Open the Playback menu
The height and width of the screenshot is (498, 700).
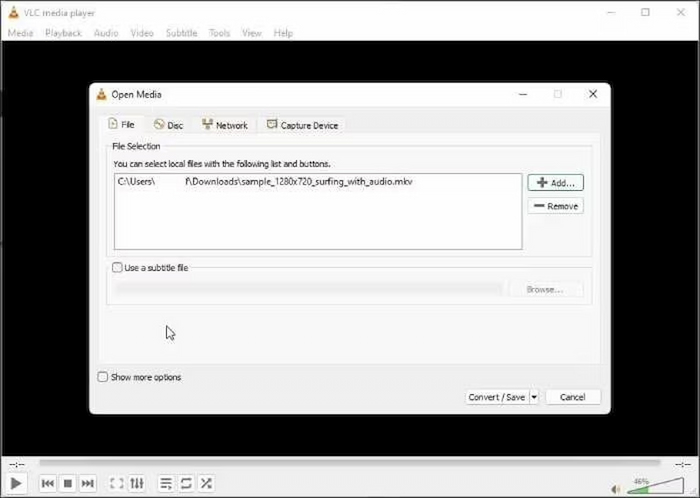tap(63, 33)
